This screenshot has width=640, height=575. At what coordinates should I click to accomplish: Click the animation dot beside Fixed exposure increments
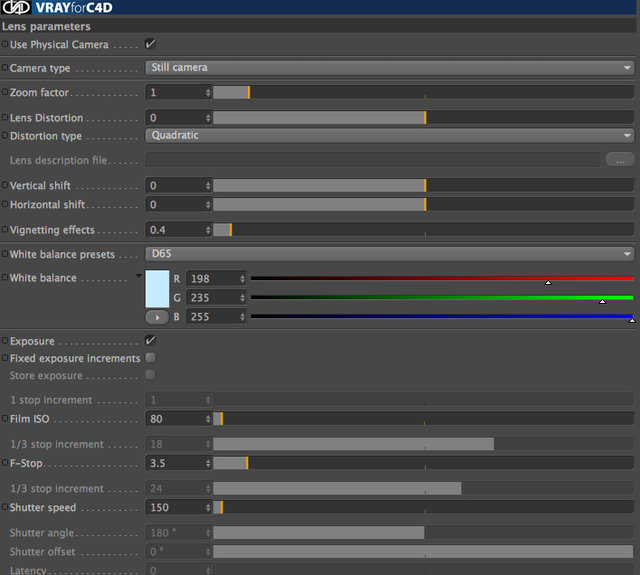point(5,358)
